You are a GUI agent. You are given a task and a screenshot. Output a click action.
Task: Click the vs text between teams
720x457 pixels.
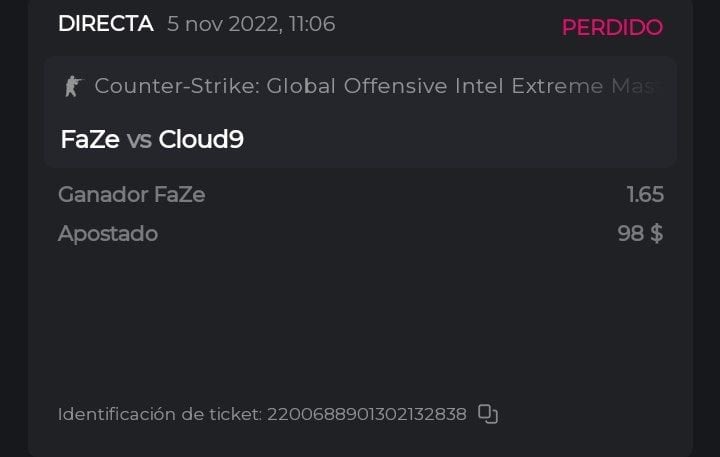pyautogui.click(x=139, y=140)
